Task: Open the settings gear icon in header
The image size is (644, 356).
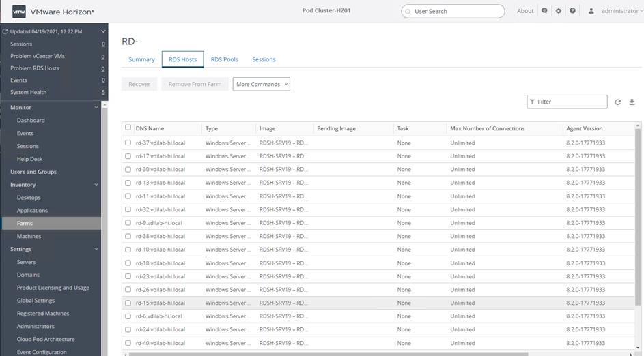Action: pos(558,11)
